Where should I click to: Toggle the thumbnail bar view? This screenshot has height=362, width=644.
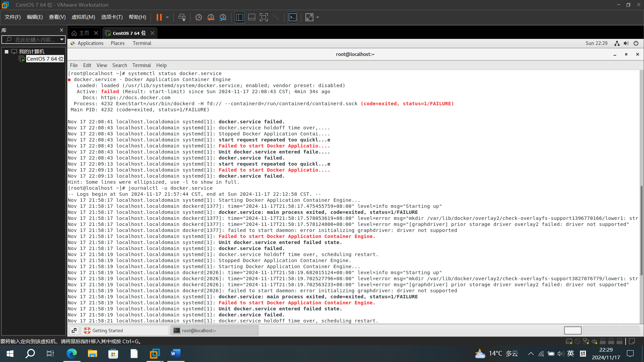[252, 17]
